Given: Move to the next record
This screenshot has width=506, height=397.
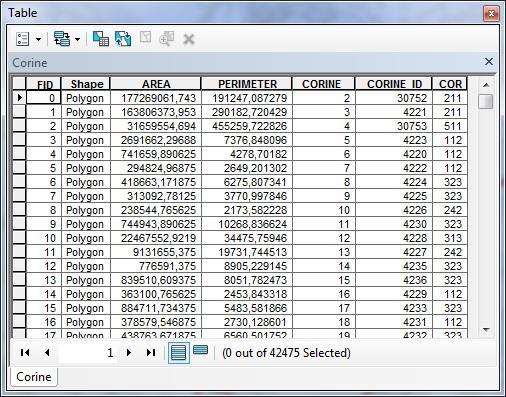Looking at the screenshot, I should (x=129, y=352).
